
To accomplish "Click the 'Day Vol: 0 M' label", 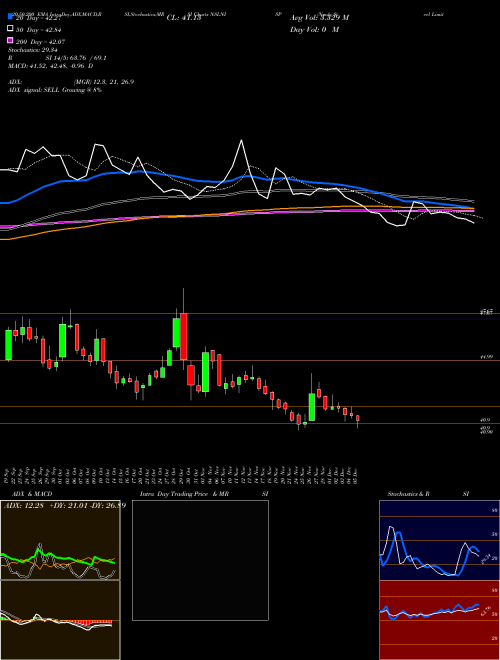I will tap(314, 29).
